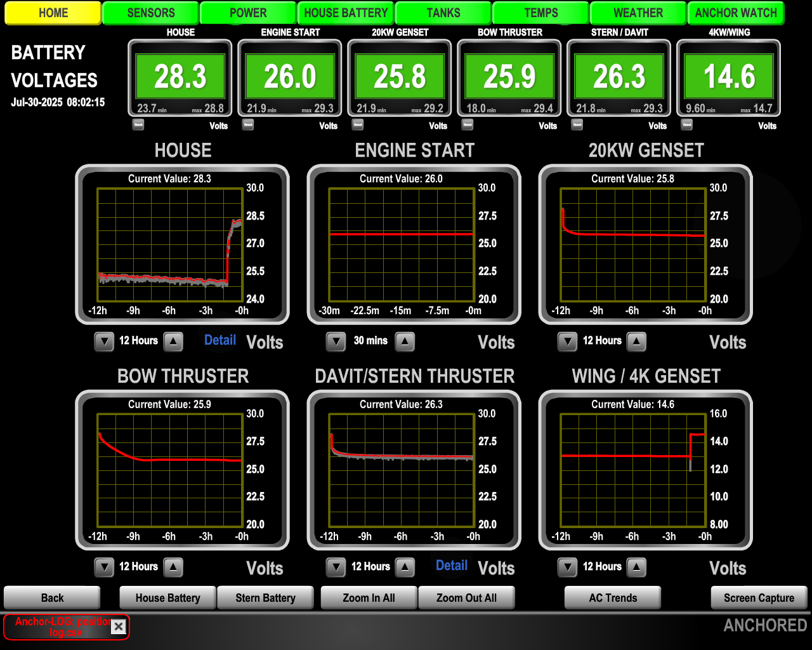The width and height of the screenshot is (812, 650).
Task: Increase the WING / 4K GENSET chart time range
Action: pyautogui.click(x=636, y=567)
